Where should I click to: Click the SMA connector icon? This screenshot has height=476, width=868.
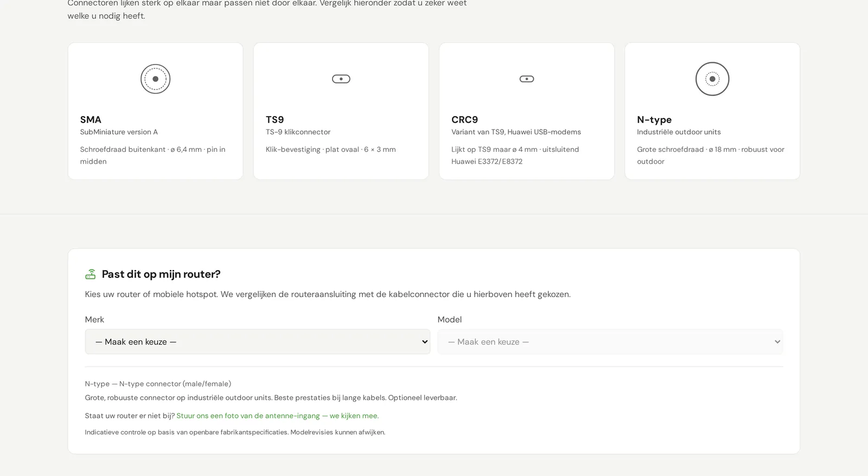[x=155, y=79]
